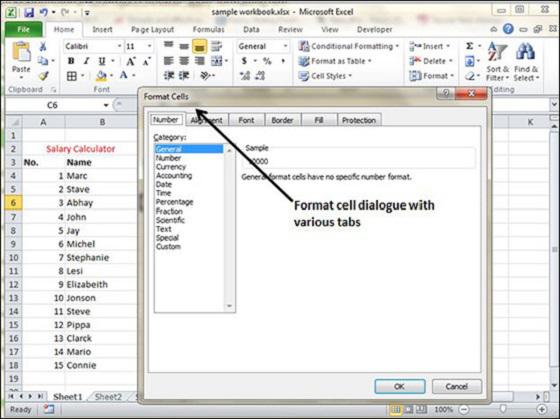Toggle Middle Align button
Screen dimensions: 560x419
point(184,46)
